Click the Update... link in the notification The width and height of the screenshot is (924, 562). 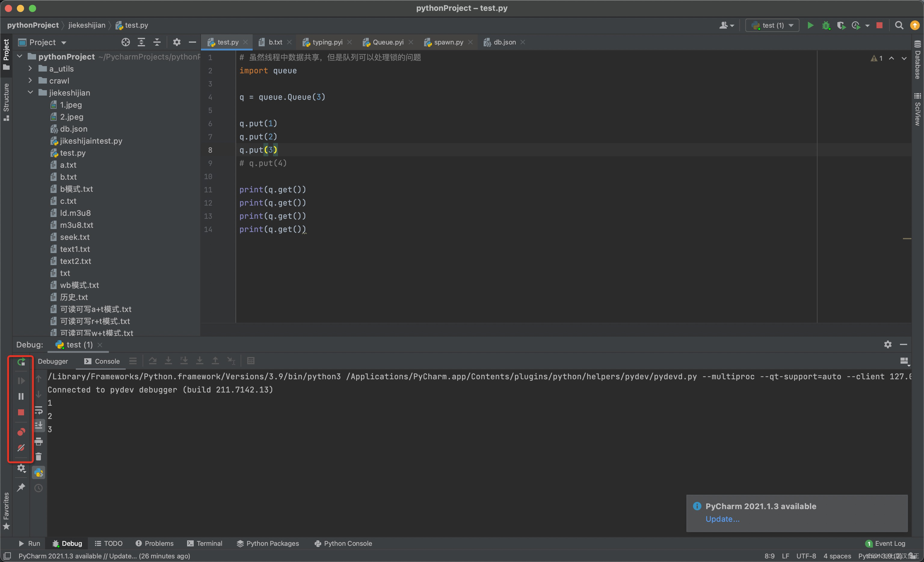pos(722,519)
